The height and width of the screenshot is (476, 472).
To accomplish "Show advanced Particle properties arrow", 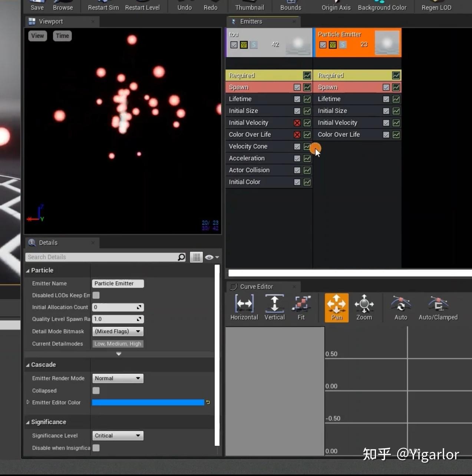I will coord(119,354).
